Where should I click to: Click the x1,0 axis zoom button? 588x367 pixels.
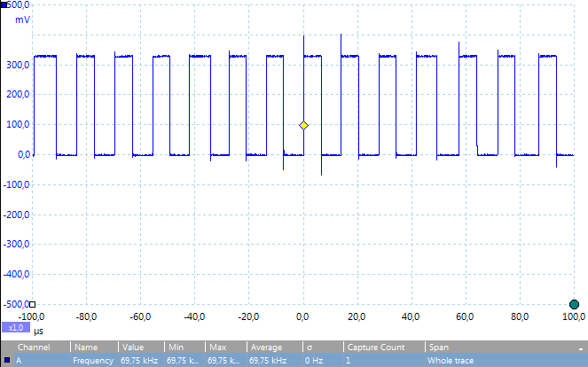[16, 328]
